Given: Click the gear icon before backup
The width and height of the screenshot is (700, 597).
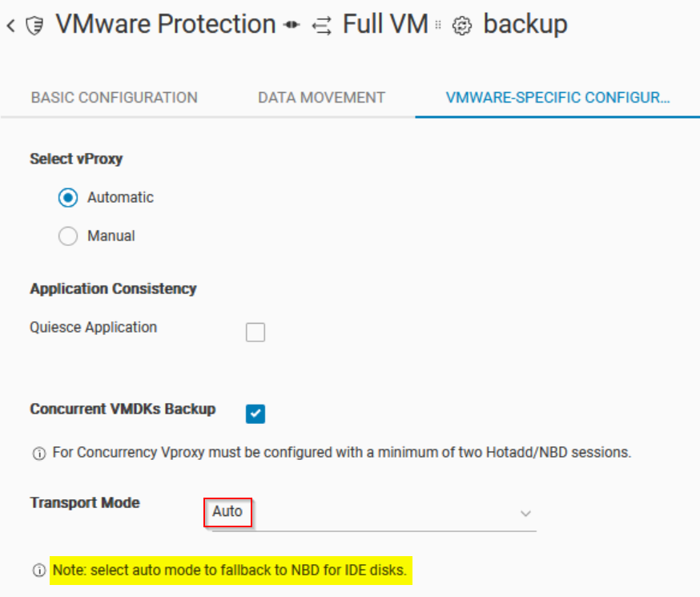Looking at the screenshot, I should tap(462, 26).
